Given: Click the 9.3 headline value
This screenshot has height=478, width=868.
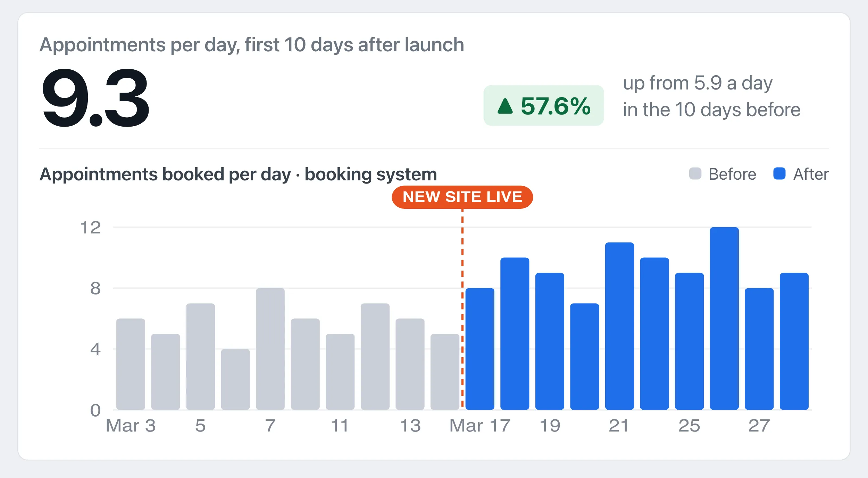Looking at the screenshot, I should [95, 97].
